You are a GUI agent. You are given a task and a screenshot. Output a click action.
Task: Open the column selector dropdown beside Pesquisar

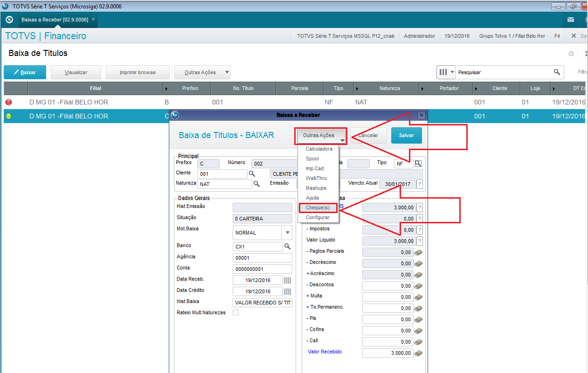445,72
